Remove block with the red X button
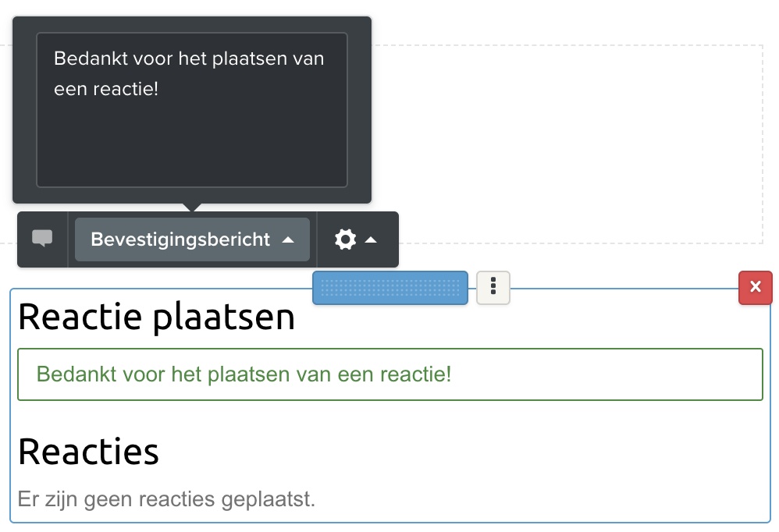 [755, 287]
